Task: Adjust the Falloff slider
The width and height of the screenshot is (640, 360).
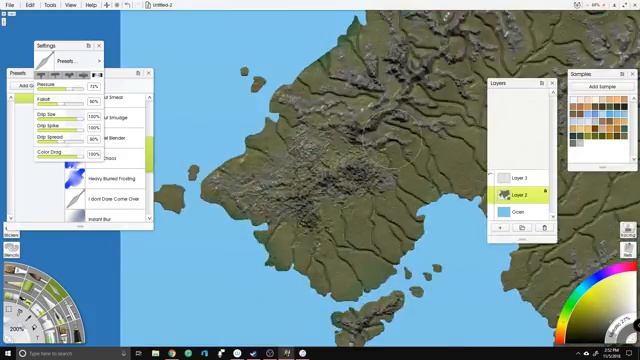Action: (60, 104)
